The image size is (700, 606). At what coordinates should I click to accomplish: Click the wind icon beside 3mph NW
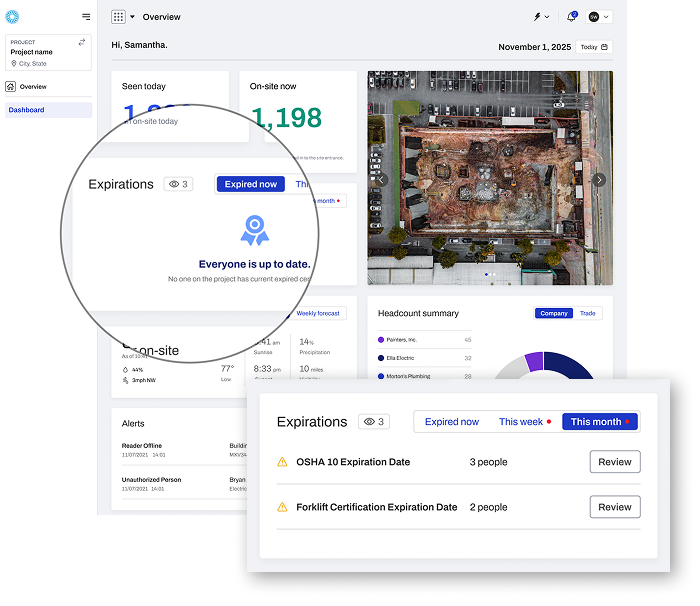(125, 380)
